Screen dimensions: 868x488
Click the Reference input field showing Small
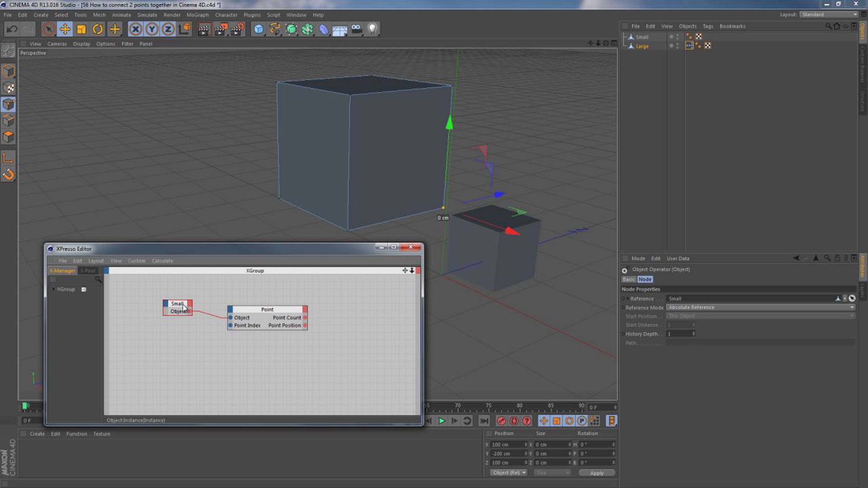pyautogui.click(x=750, y=299)
